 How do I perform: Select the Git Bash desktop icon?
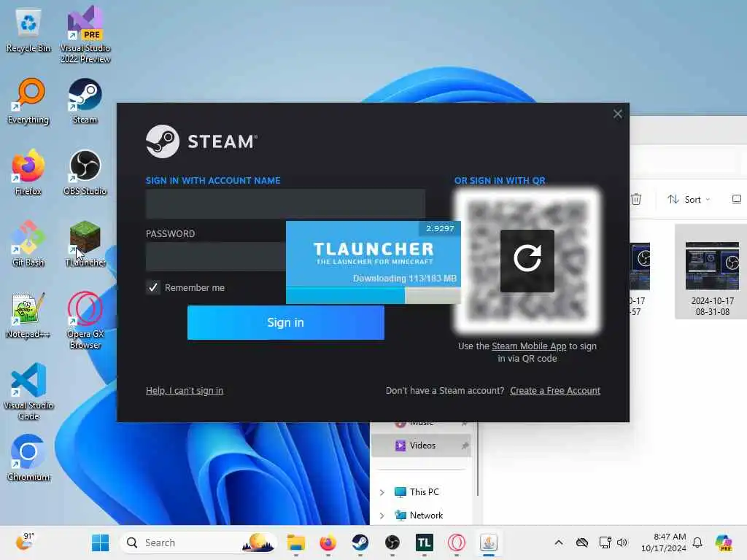click(28, 244)
